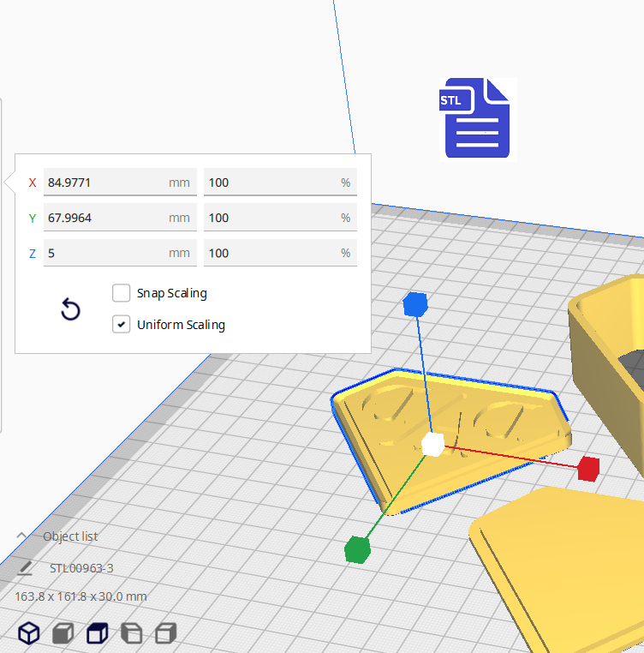644x653 pixels.
Task: Enable the Snap Scaling checkbox
Action: (121, 293)
